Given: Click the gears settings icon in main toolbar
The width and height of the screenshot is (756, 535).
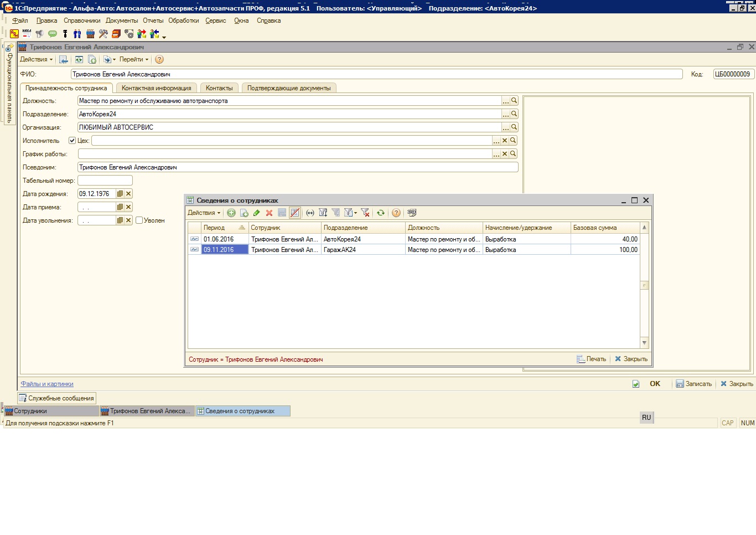Looking at the screenshot, I should (129, 34).
